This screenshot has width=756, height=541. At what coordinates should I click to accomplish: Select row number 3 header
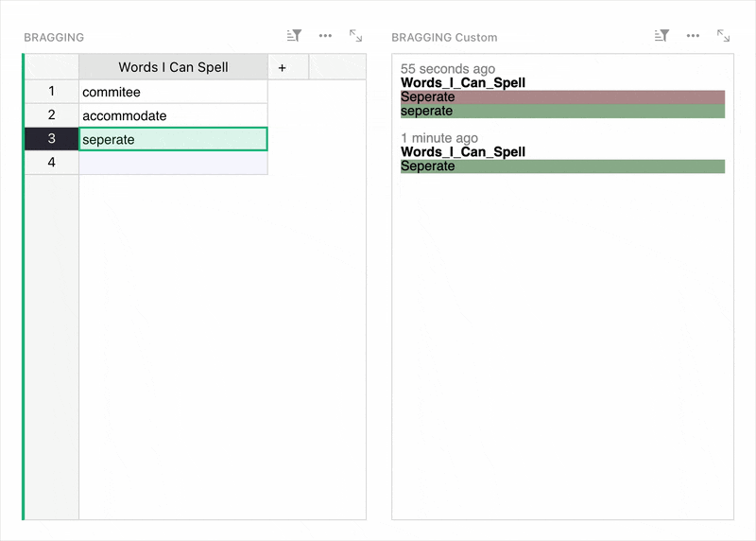[51, 139]
